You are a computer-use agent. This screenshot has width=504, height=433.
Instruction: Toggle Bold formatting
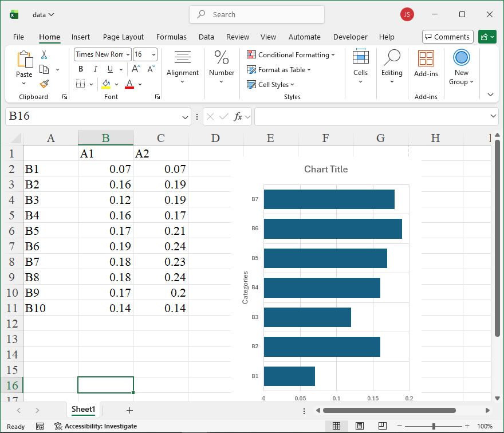click(81, 69)
